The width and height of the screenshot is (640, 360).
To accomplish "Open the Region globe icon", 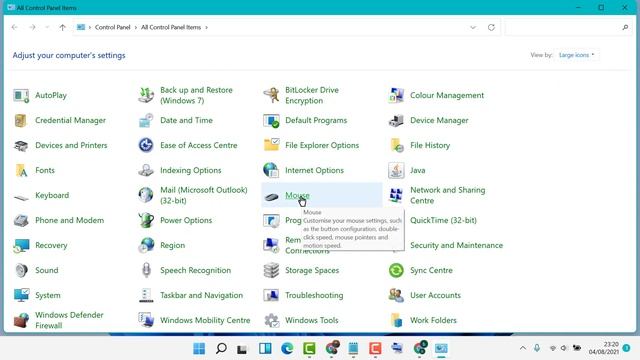I will click(x=146, y=245).
